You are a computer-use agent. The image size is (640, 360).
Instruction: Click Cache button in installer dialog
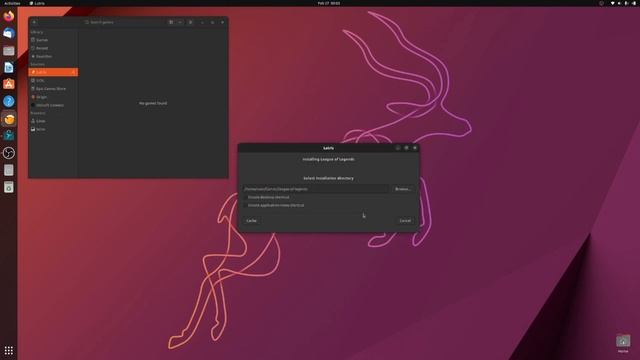click(251, 221)
